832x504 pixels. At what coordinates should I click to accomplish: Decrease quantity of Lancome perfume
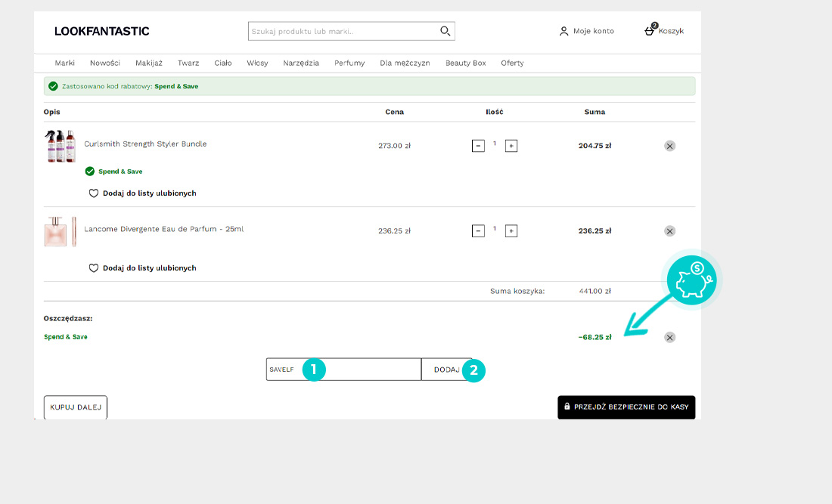coord(478,231)
